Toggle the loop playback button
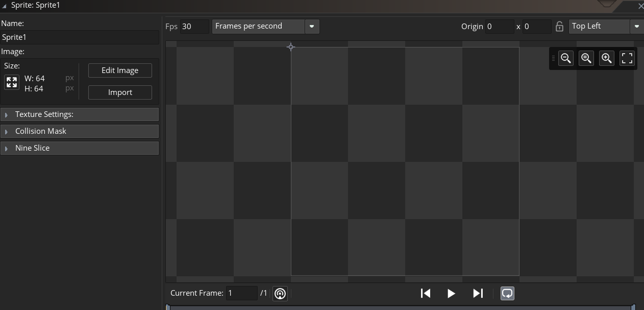 pyautogui.click(x=507, y=293)
